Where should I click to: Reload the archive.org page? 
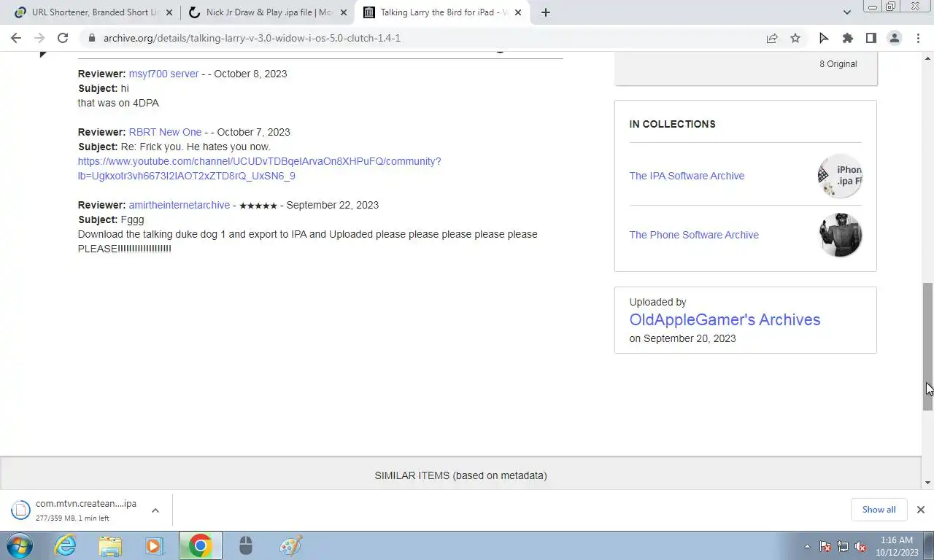click(63, 38)
